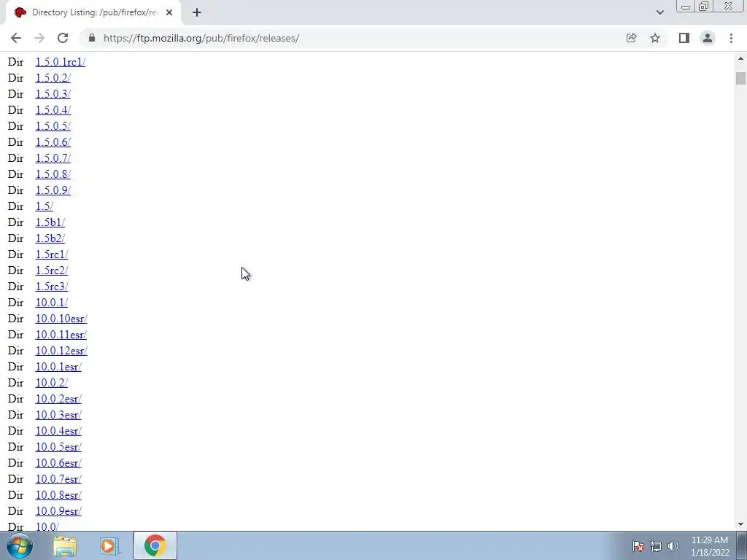Open the 1.5b1/ directory
Image resolution: width=747 pixels, height=560 pixels.
point(50,222)
